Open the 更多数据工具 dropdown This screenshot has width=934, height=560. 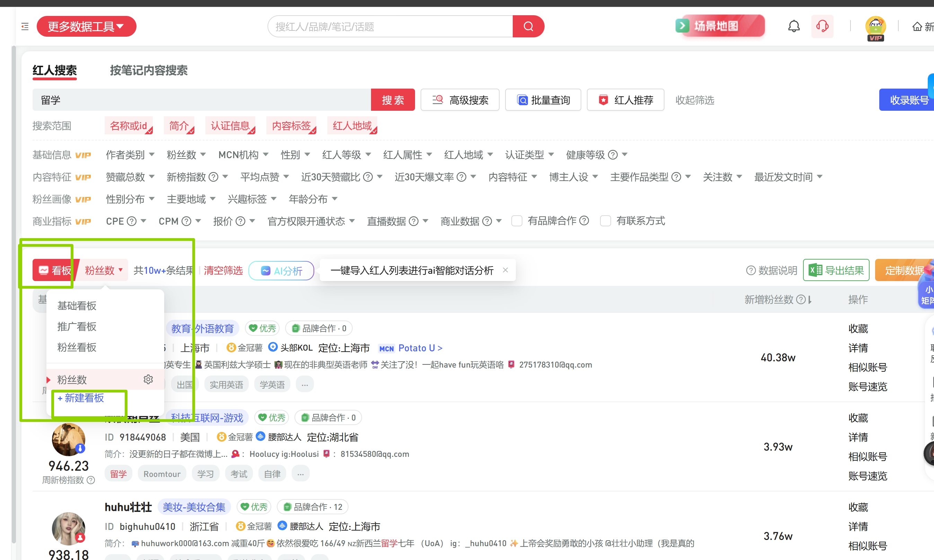[x=86, y=26]
